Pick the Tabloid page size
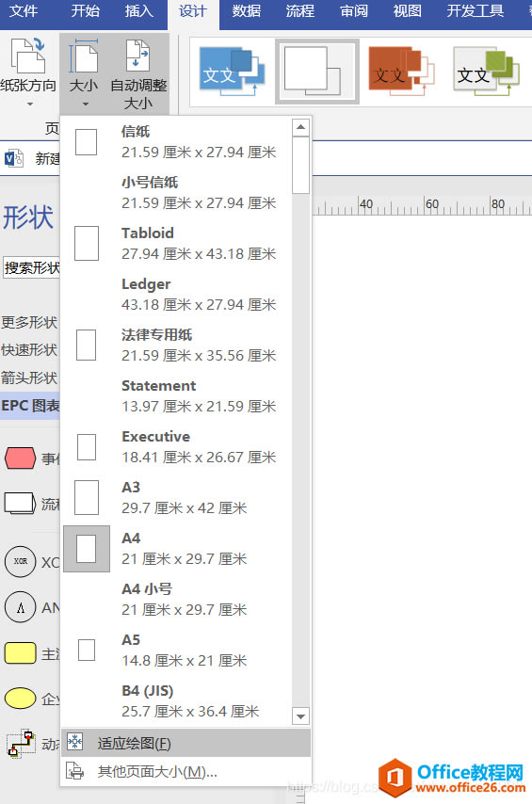This screenshot has width=532, height=804. [185, 244]
